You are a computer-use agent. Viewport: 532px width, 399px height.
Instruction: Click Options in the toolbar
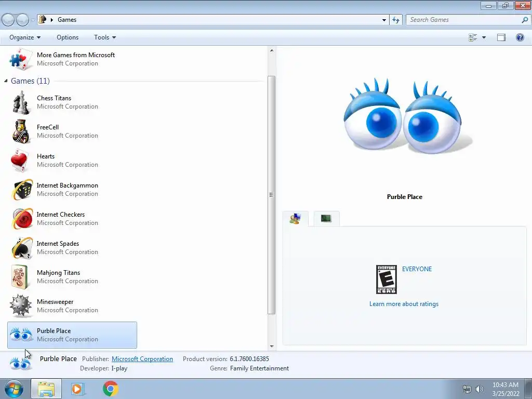click(x=68, y=37)
